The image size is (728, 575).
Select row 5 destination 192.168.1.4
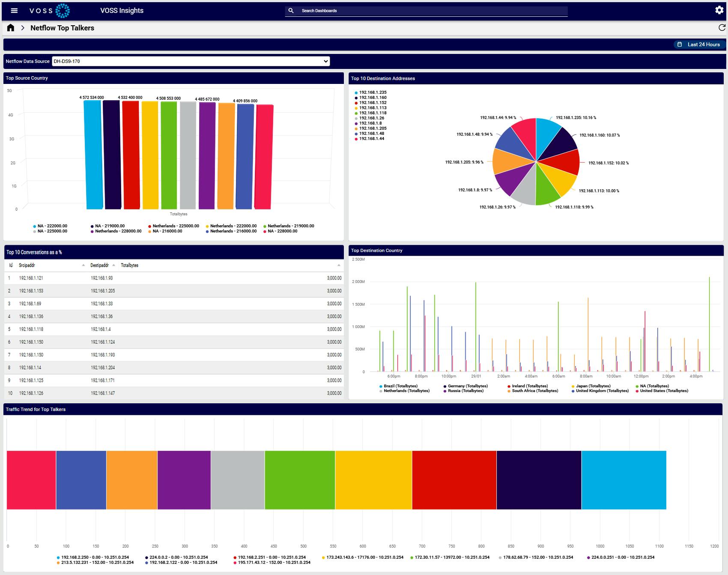tap(101, 330)
